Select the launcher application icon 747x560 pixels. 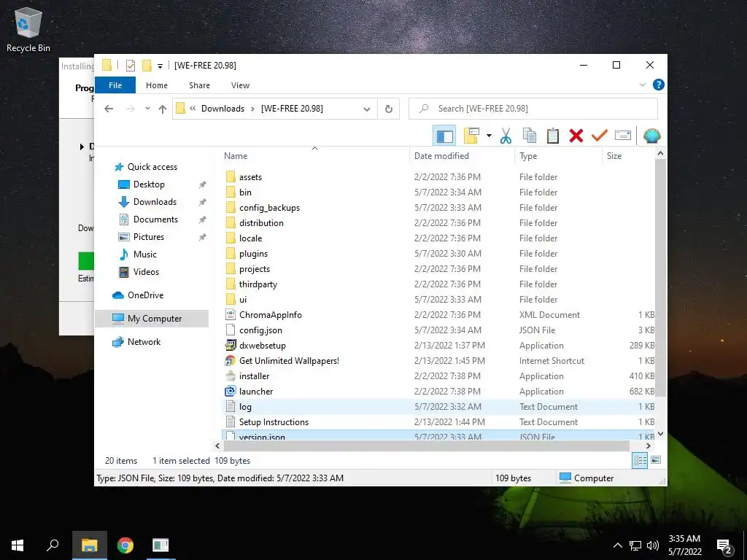point(231,391)
